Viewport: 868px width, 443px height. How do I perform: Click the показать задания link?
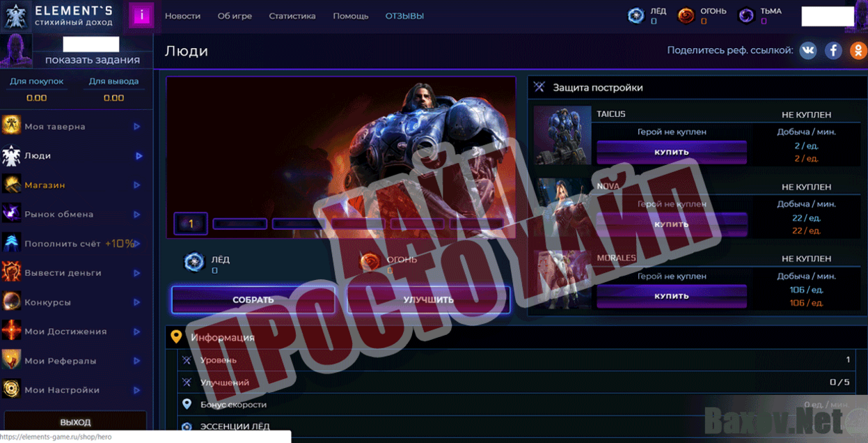93,60
